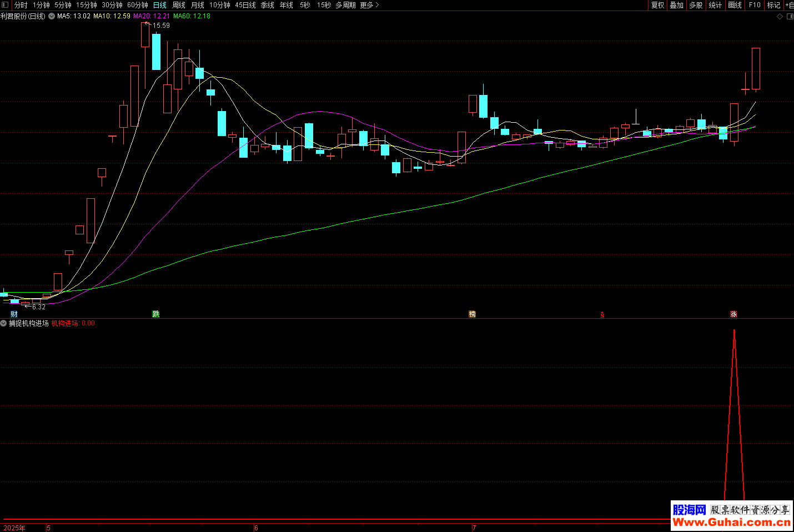794x532 pixels.
Task: Select the 周线 weekly chart tab
Action: tap(179, 5)
